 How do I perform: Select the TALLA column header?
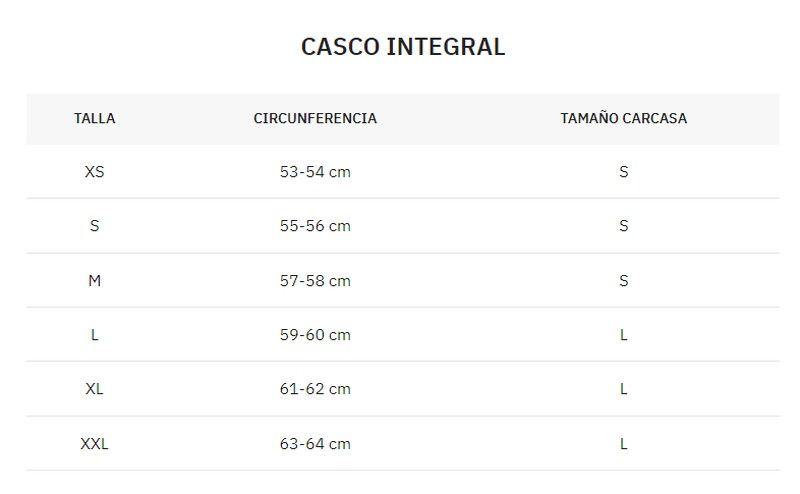pos(94,118)
